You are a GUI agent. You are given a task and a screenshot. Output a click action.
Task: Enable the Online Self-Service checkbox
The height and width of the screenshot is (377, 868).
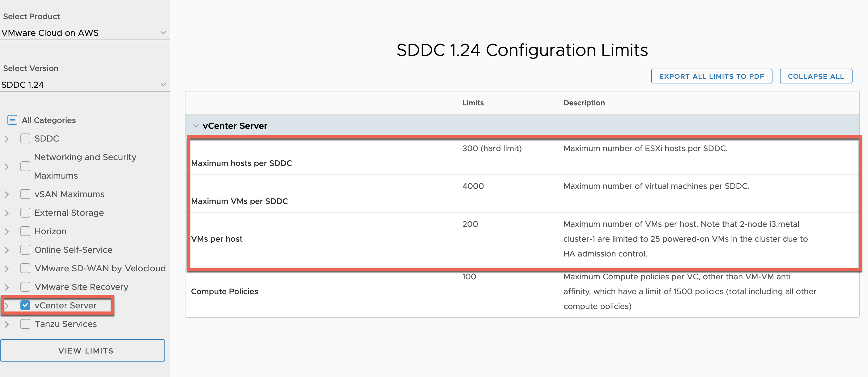(x=25, y=250)
